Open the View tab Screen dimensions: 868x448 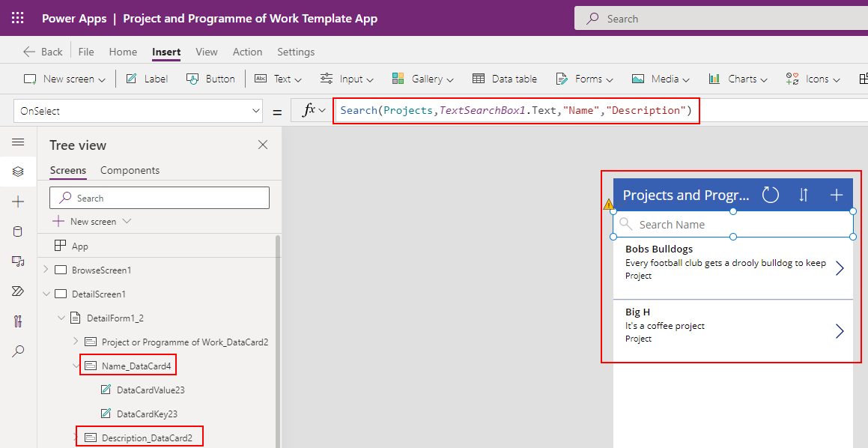click(207, 52)
